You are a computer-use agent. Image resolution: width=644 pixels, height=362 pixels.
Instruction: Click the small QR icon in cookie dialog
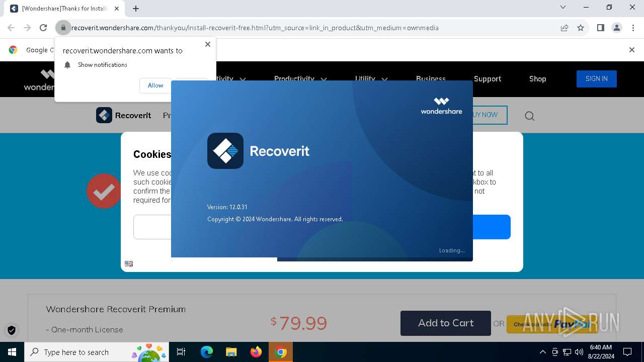[129, 263]
